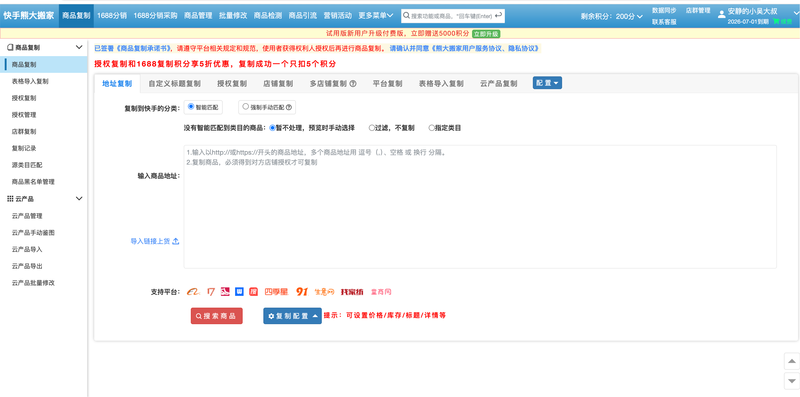The width and height of the screenshot is (800, 397).
Task: Click the 快手熊大搬家 brand title
Action: coord(29,16)
